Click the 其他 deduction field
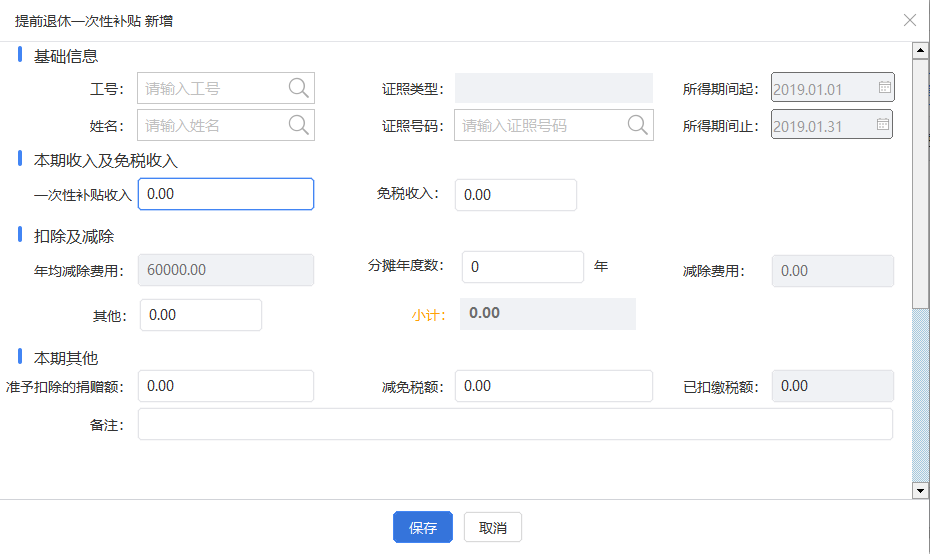The image size is (930, 554). (201, 315)
